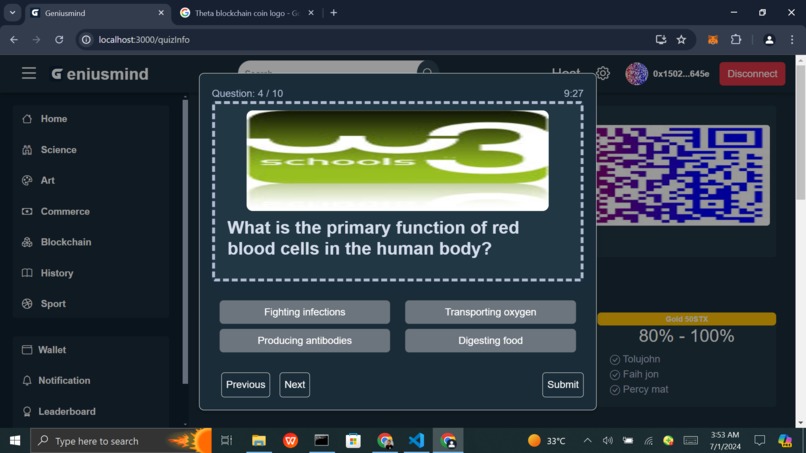Image resolution: width=806 pixels, height=453 pixels.
Task: Open the taskbar clock and date
Action: 725,441
